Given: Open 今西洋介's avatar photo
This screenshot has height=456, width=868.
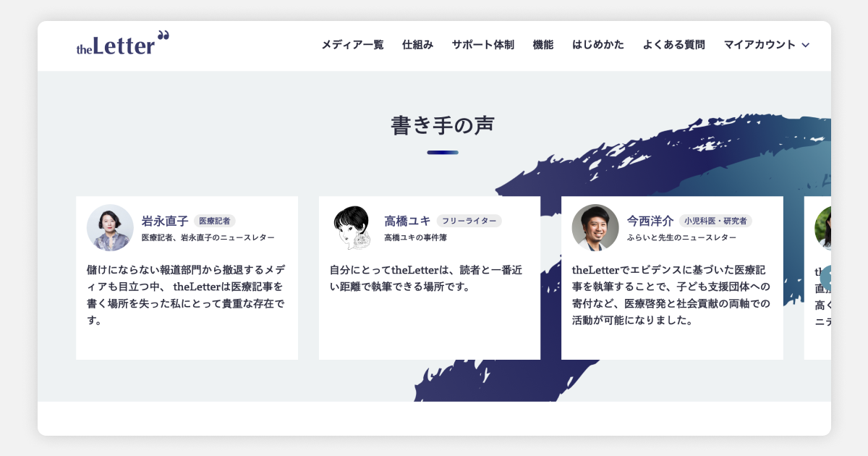Looking at the screenshot, I should (595, 228).
